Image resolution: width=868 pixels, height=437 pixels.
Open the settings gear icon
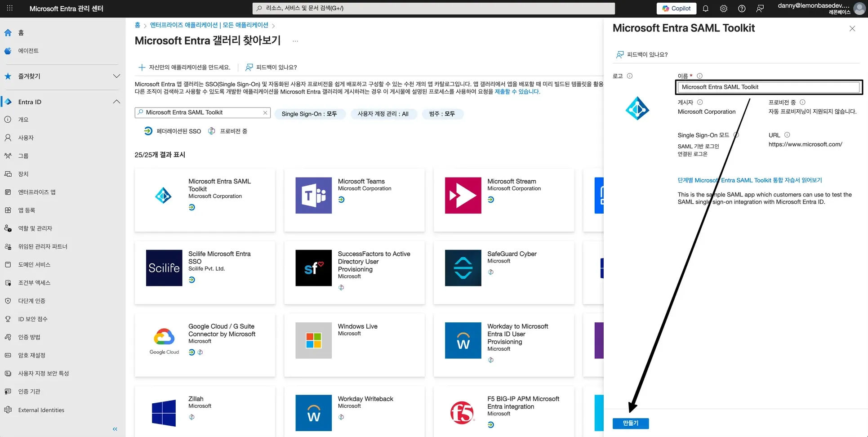pyautogui.click(x=724, y=9)
